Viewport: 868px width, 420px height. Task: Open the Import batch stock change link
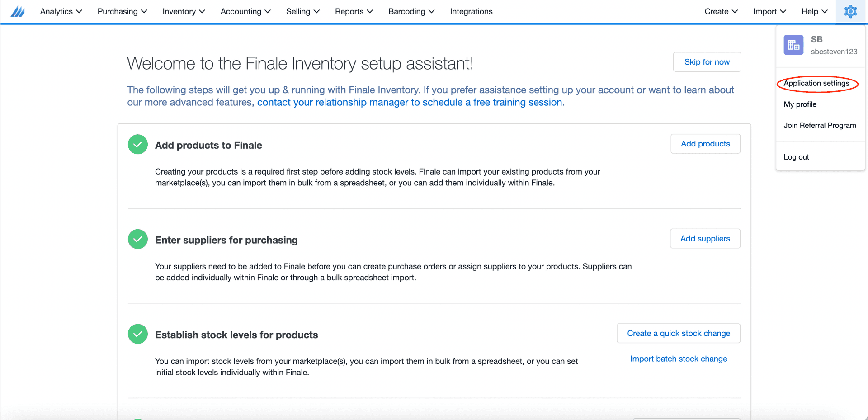click(x=679, y=359)
